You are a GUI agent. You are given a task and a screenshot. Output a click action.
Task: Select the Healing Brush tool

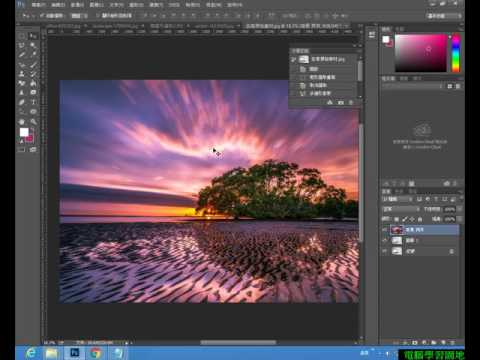click(x=22, y=64)
